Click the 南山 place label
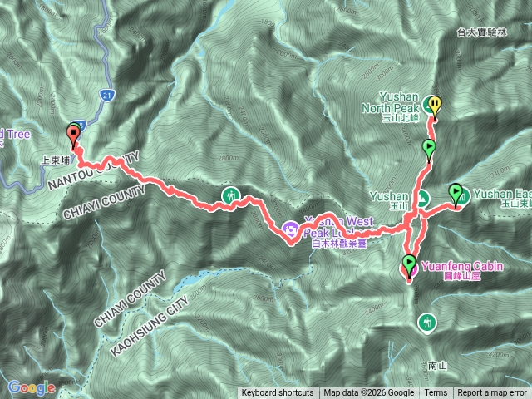Screen dimensions: 532x399 point(437,366)
